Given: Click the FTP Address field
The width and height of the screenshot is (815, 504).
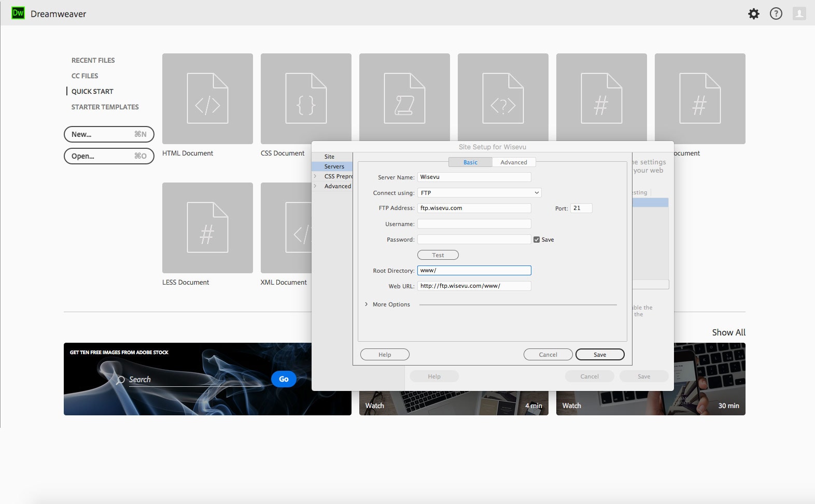Looking at the screenshot, I should point(474,208).
